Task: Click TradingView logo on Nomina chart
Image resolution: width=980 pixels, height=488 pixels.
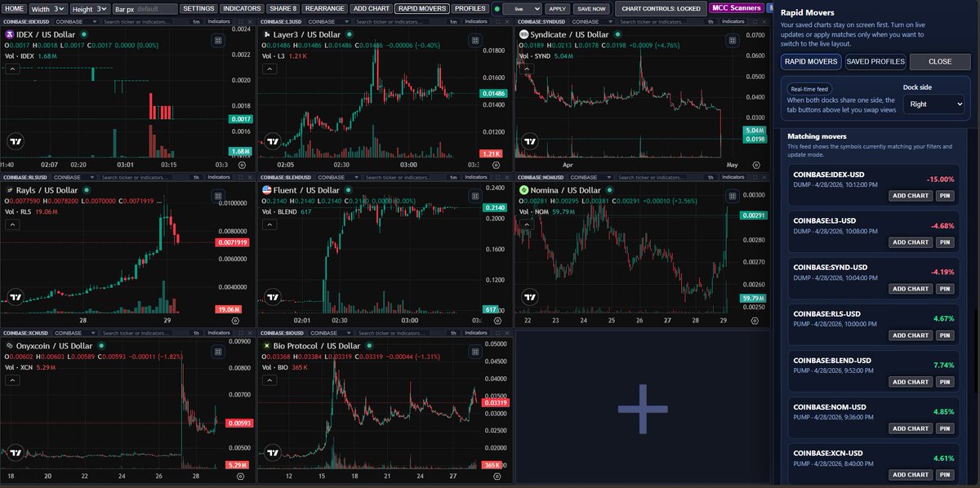Action: click(x=529, y=297)
